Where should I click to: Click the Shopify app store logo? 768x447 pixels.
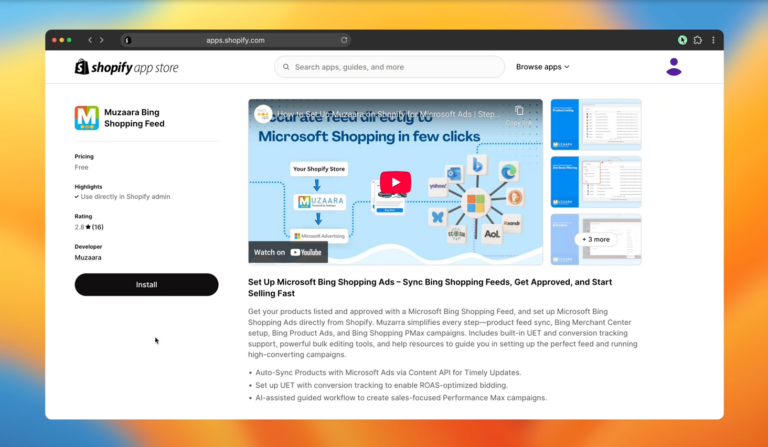pos(126,67)
